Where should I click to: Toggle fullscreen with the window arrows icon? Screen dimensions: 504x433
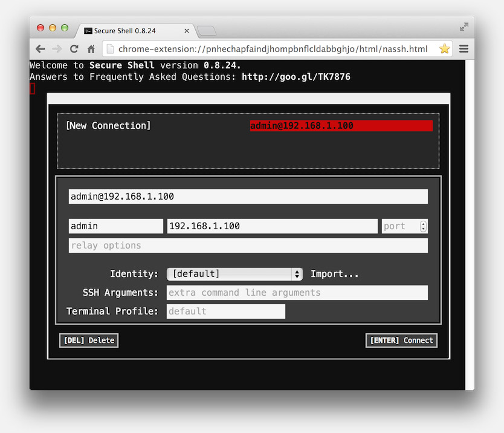[x=464, y=27]
